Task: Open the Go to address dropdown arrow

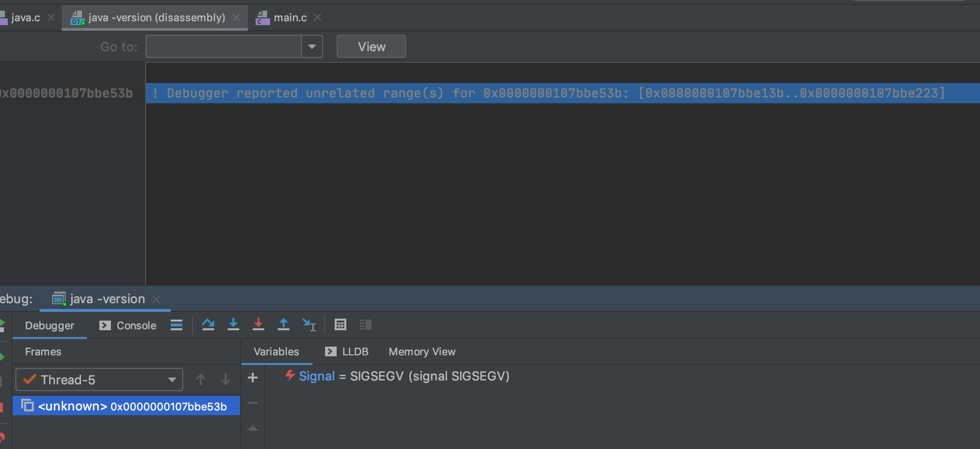Action: pyautogui.click(x=312, y=47)
